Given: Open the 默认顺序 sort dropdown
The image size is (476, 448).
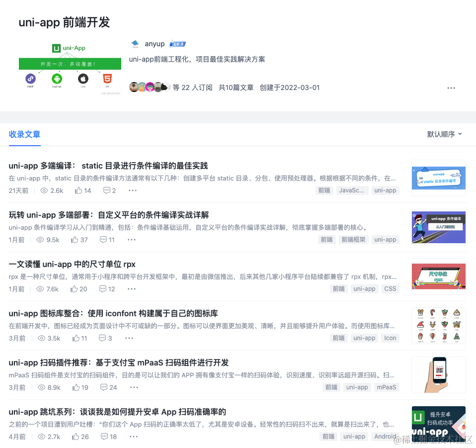Looking at the screenshot, I should [444, 134].
